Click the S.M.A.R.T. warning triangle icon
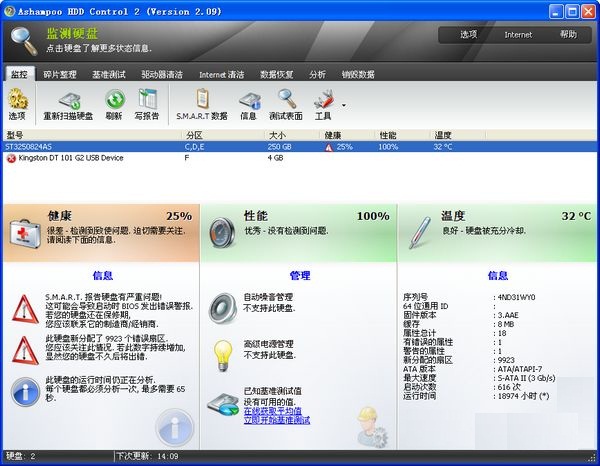The width and height of the screenshot is (600, 466). coord(25,309)
